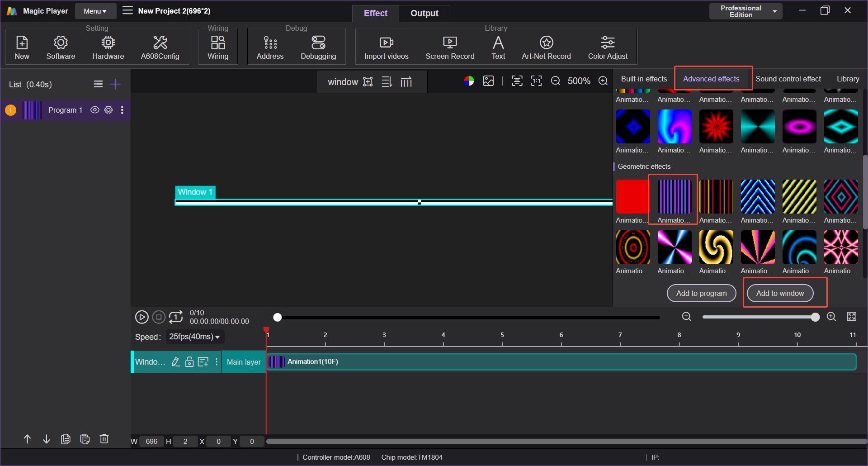The height and width of the screenshot is (466, 868).
Task: Open Software settings
Action: point(61,47)
